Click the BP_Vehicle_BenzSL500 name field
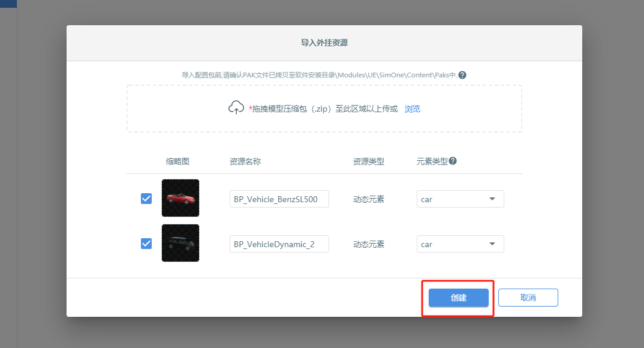 pyautogui.click(x=279, y=199)
